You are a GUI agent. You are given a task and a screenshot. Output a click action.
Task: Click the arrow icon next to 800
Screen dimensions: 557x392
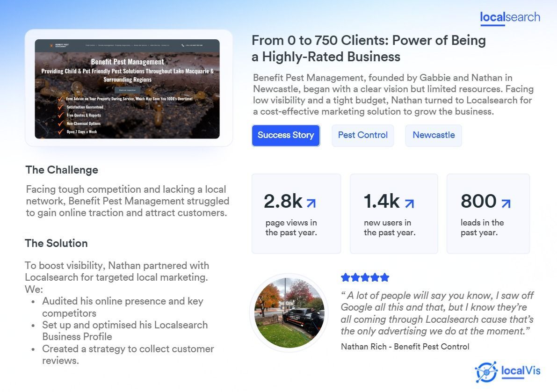click(x=506, y=203)
